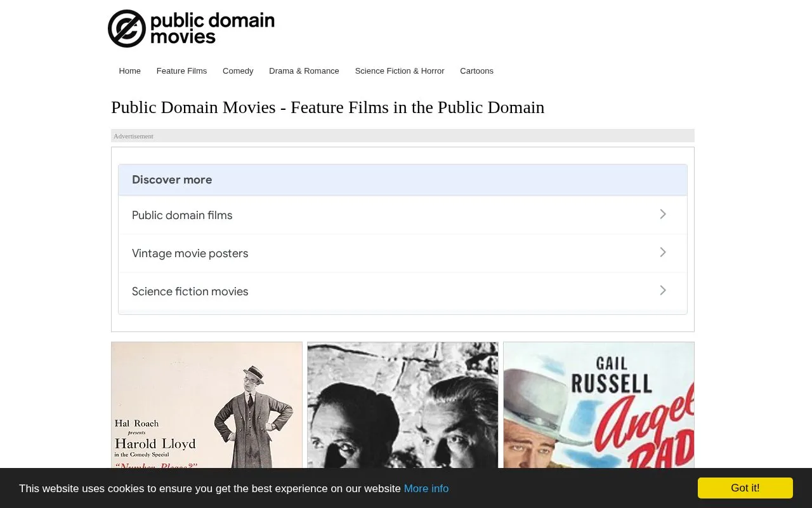Screen dimensions: 812x508
Task: Open Science fiction movies suggestion text
Action: tap(190, 291)
